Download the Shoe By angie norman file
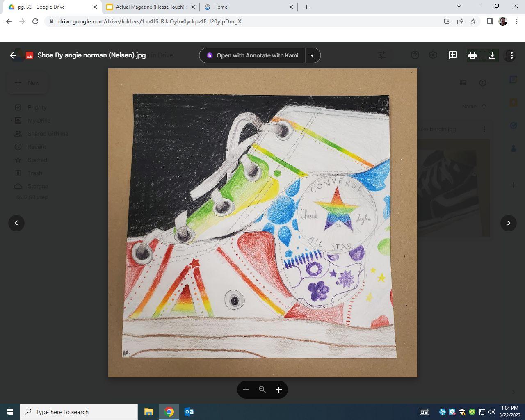 point(492,55)
